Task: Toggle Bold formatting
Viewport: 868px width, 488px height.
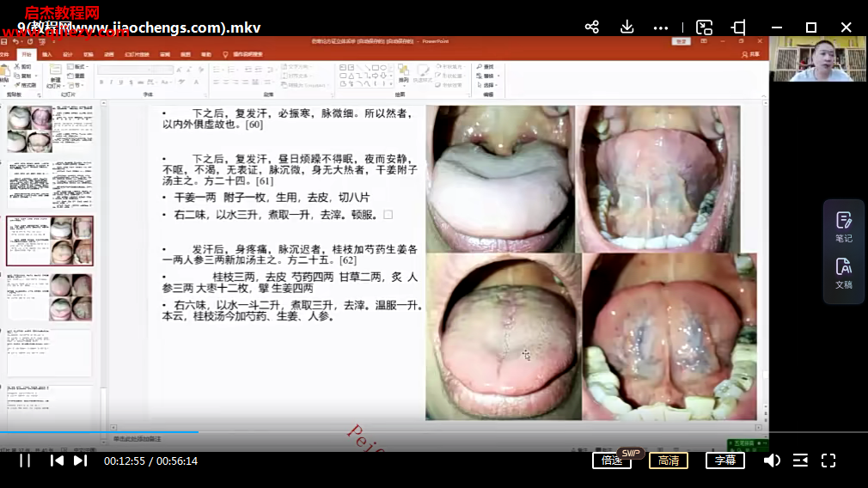Action: pyautogui.click(x=101, y=82)
